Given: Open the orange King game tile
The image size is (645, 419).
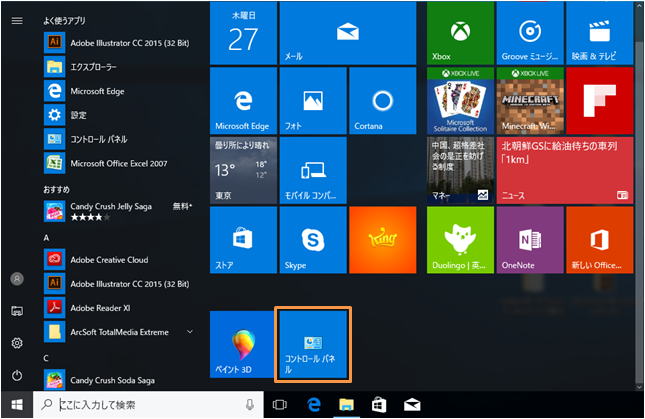Looking at the screenshot, I should click(x=383, y=240).
